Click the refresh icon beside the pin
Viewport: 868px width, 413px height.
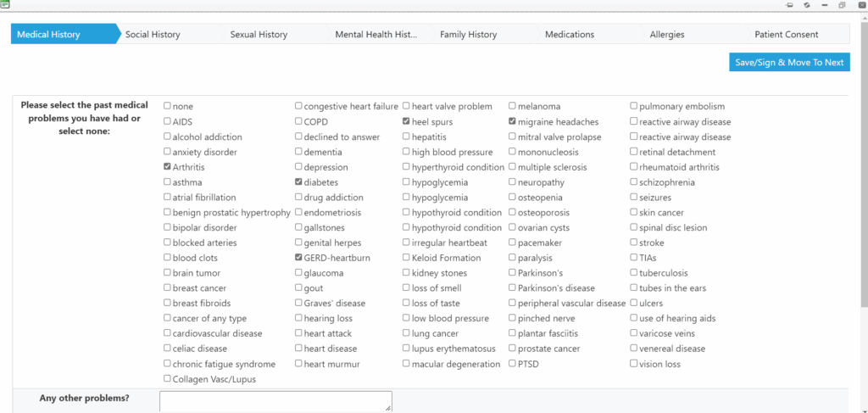click(808, 5)
